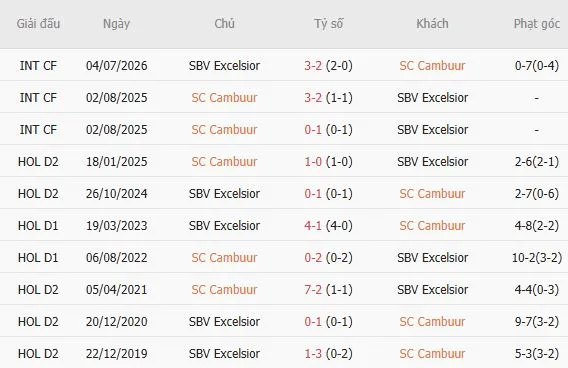This screenshot has height=368, width=568.
Task: Select the 0-1 (0-1) INT CF score
Action: [x=328, y=130]
